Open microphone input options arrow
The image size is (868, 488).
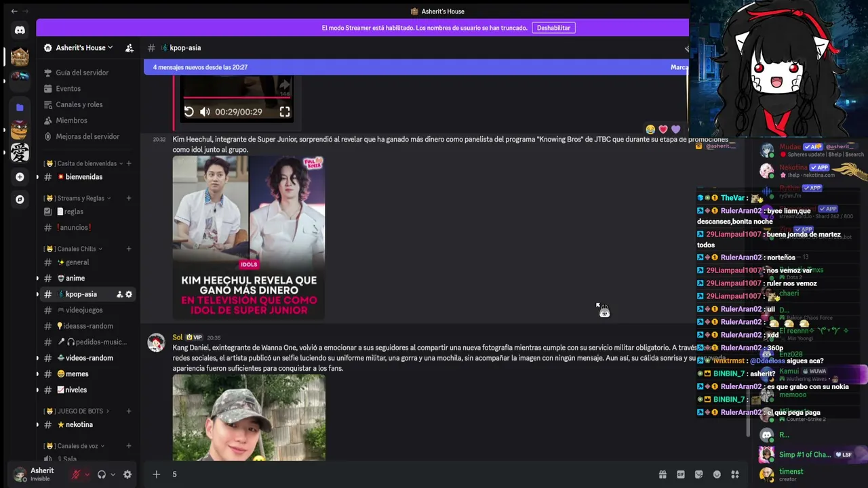pos(87,474)
